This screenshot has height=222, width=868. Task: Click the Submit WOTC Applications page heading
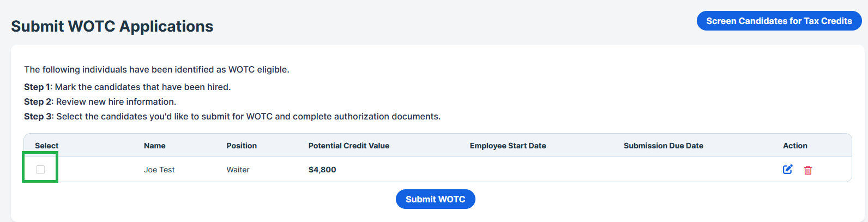click(x=112, y=26)
